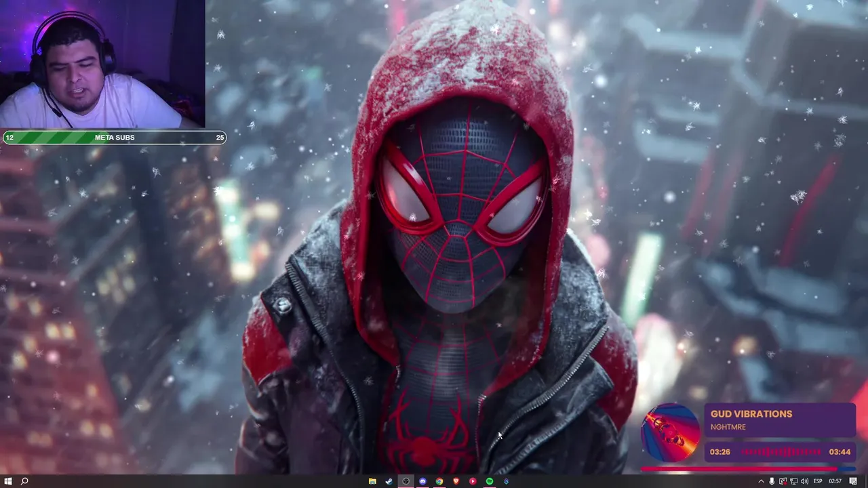Open the blue diamond app in taskbar
This screenshot has width=868, height=488.
(506, 481)
